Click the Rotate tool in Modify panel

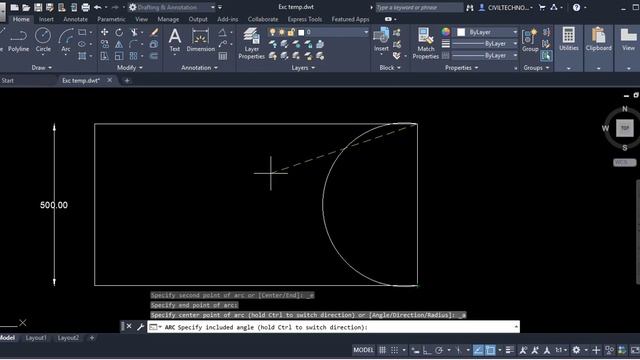[119, 32]
